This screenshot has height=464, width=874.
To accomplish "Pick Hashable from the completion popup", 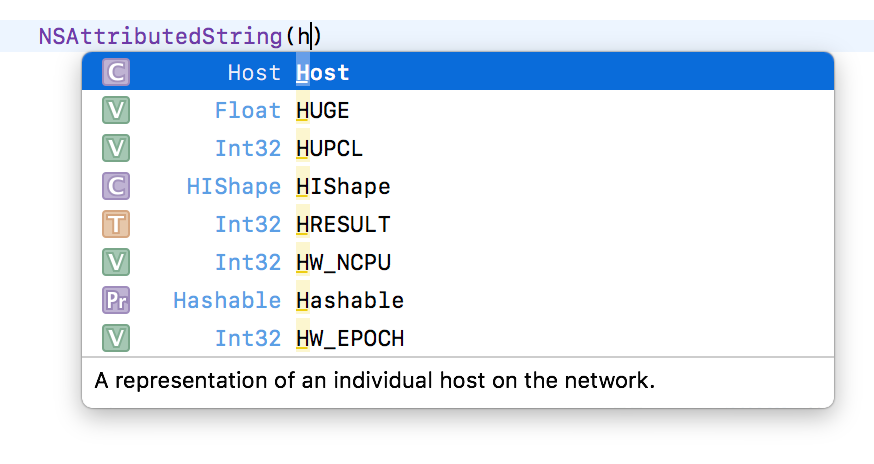I will pyautogui.click(x=458, y=300).
